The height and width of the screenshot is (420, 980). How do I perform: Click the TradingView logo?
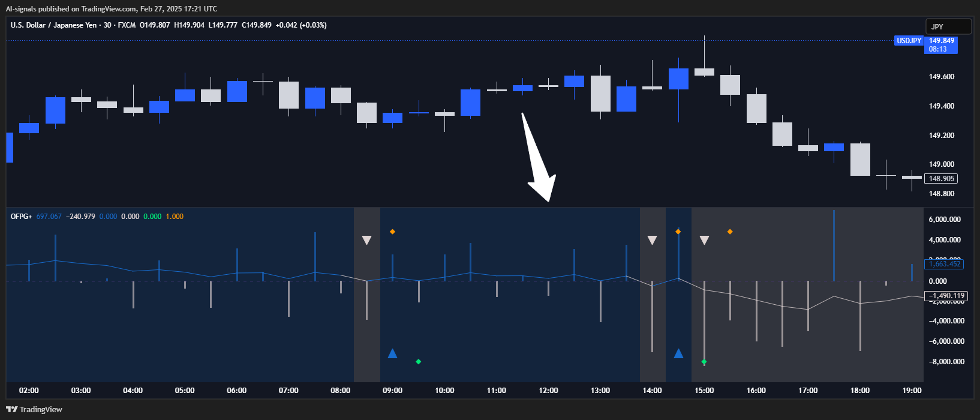tap(34, 409)
